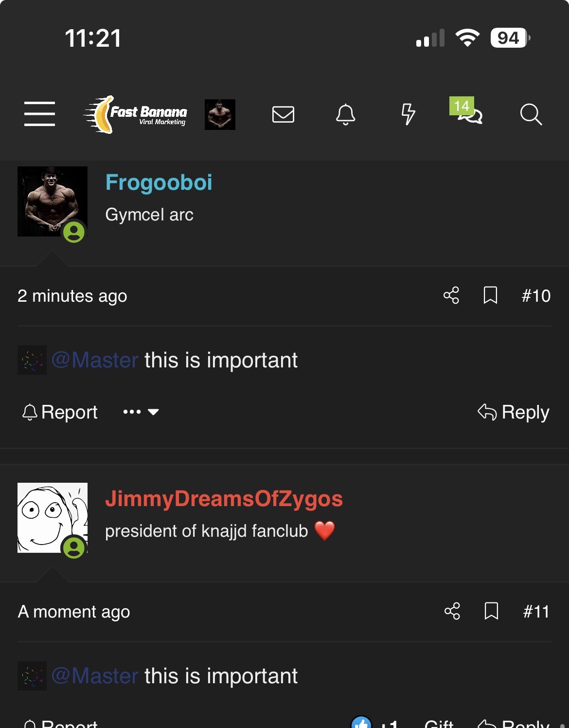
Task: Open the bell notifications icon
Action: (x=345, y=115)
